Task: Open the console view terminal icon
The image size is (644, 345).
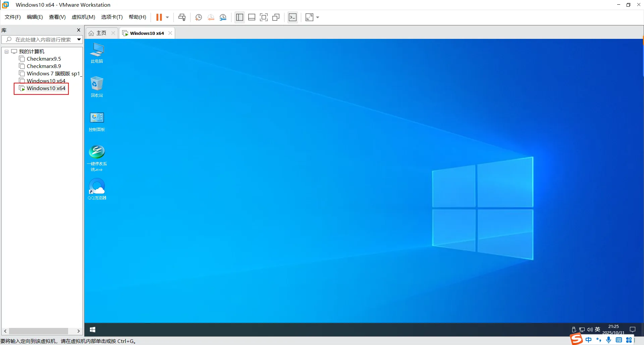Action: tap(292, 17)
